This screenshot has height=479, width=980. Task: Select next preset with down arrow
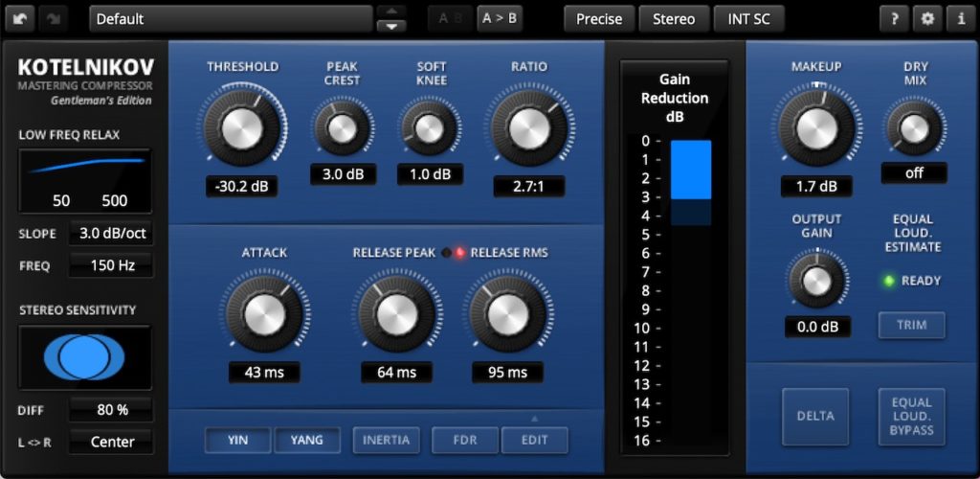pyautogui.click(x=391, y=26)
